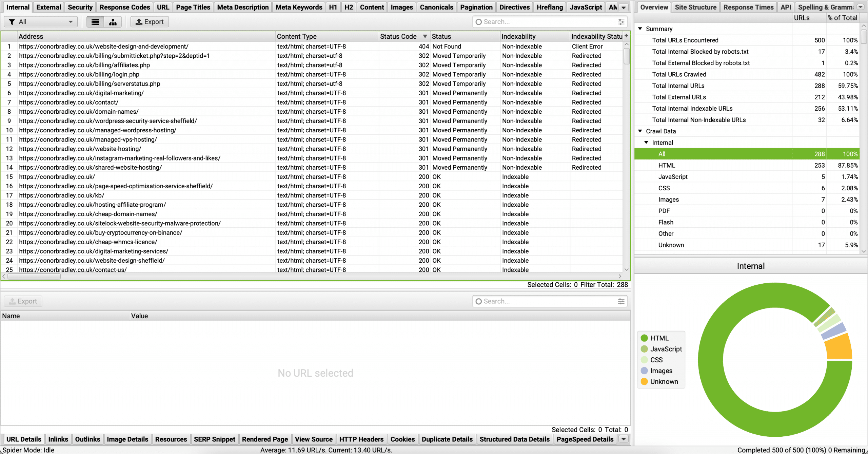Sort by Address column header

point(146,36)
